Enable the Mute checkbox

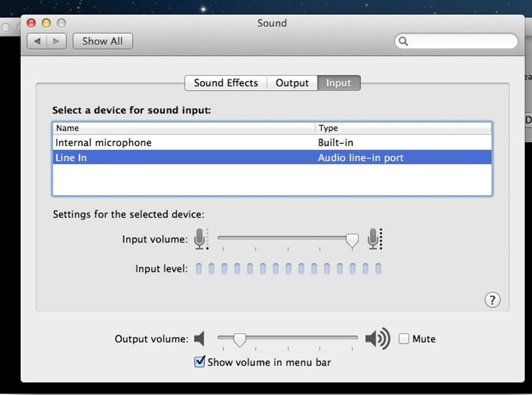404,339
